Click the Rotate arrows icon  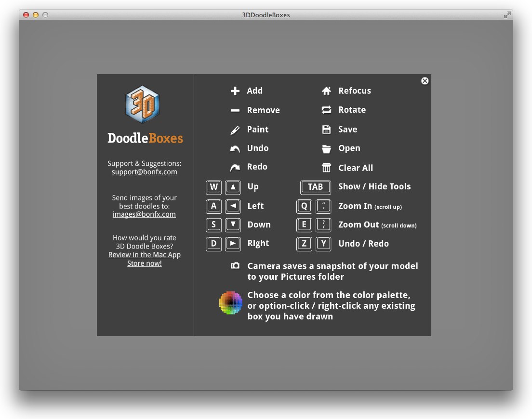[x=326, y=110]
